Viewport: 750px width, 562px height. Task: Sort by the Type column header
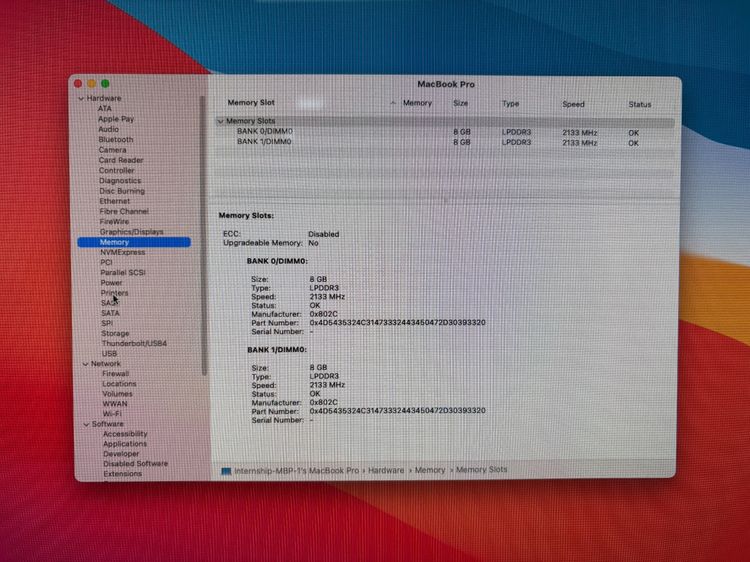511,104
